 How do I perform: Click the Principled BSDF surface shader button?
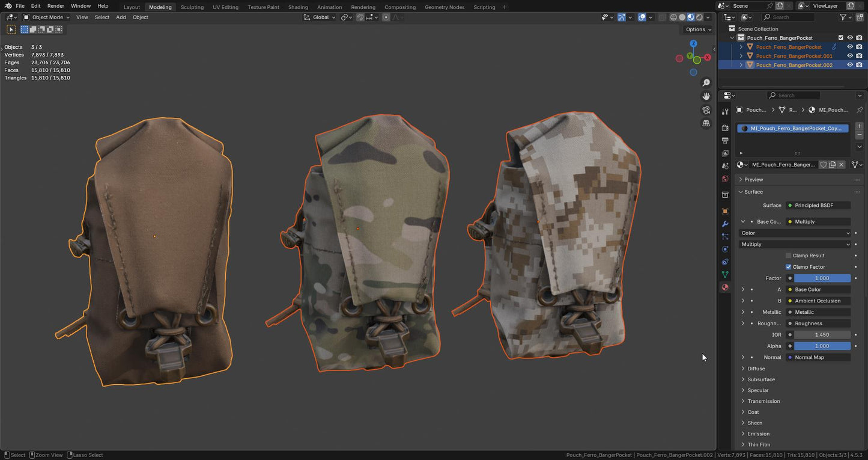[818, 206]
